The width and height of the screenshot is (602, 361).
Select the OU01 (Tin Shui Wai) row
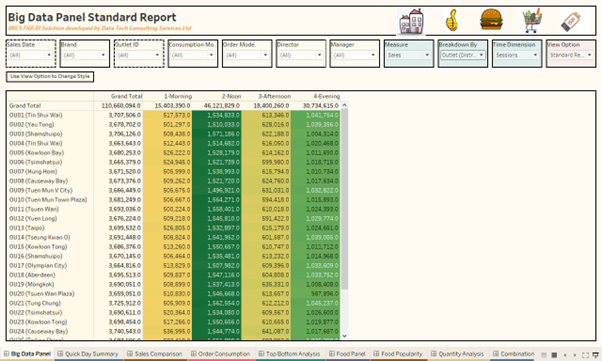[x=174, y=115]
